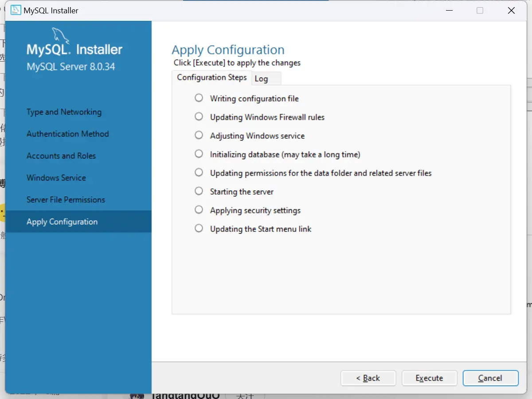Click the Apply Configuration heading
Screen dimensions: 532x399
pos(228,50)
